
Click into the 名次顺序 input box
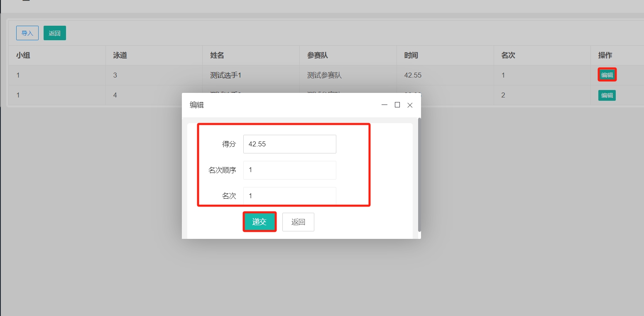[289, 170]
